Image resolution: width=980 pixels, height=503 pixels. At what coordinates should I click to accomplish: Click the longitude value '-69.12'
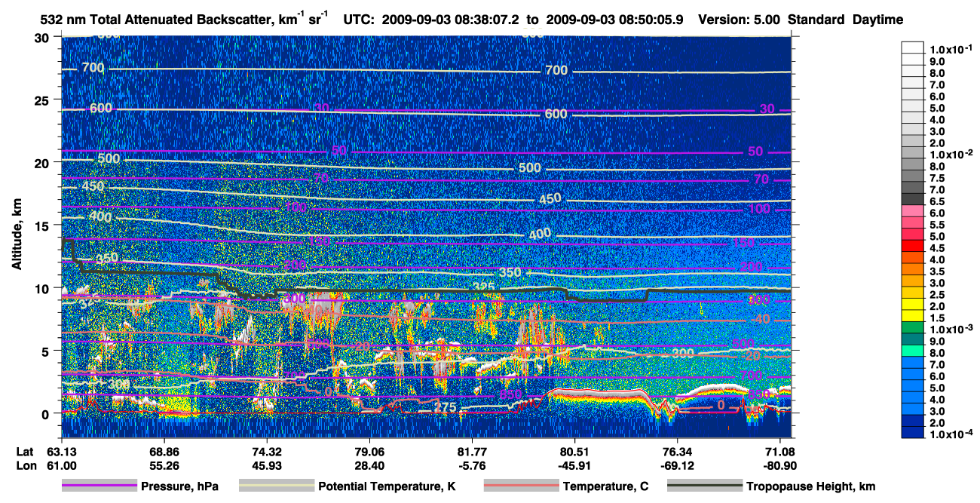pyautogui.click(x=677, y=465)
